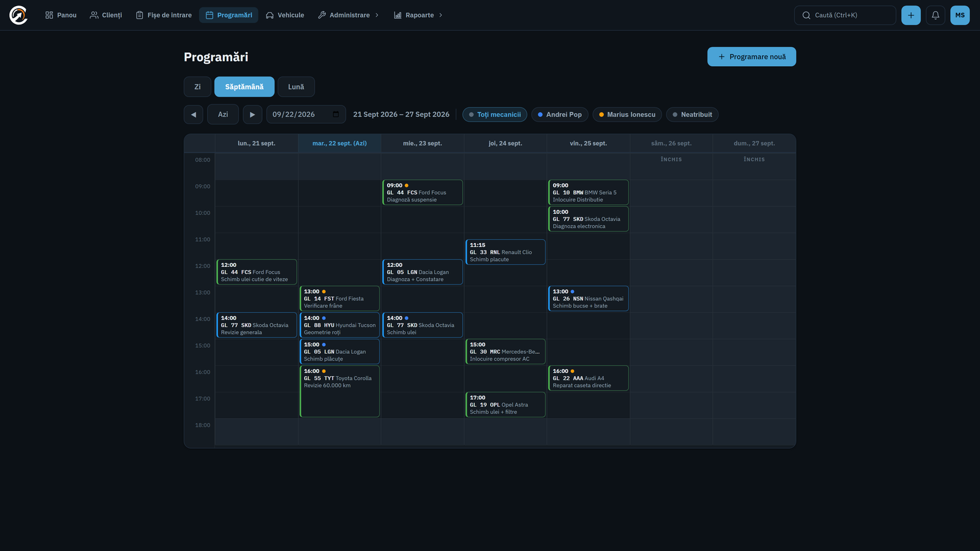Open Opel Astra Schimb ulei + filtre
Screen dimensions: 980x551
[x=505, y=405]
